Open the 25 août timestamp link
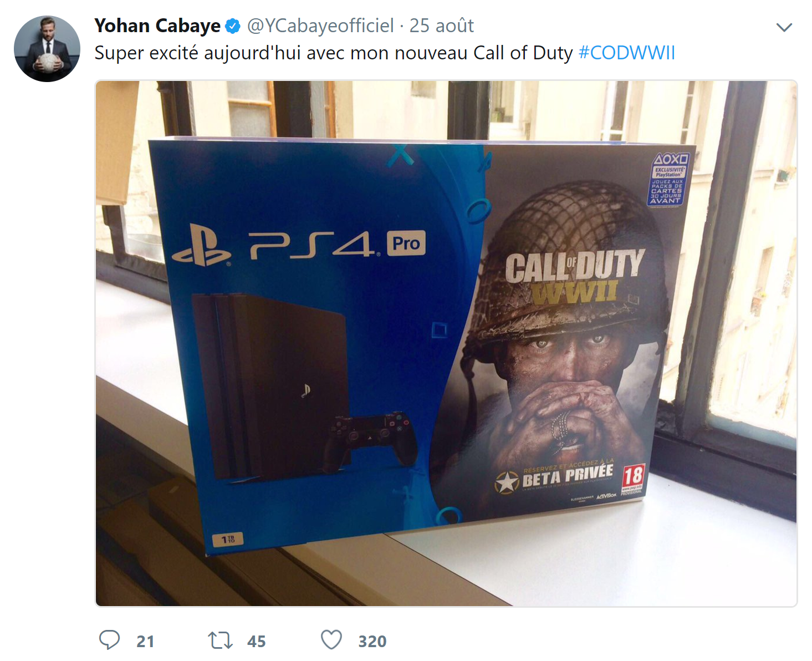Viewport: 812px width, 661px height. [x=442, y=26]
